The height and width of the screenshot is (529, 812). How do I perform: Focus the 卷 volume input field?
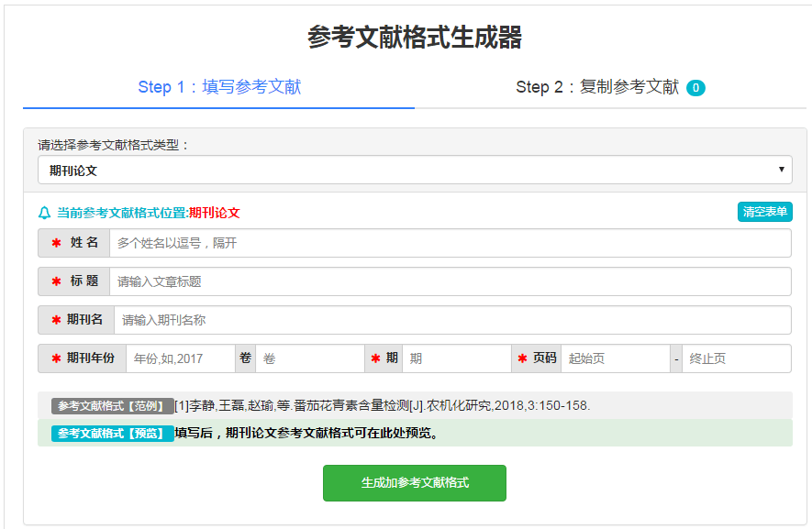[309, 358]
